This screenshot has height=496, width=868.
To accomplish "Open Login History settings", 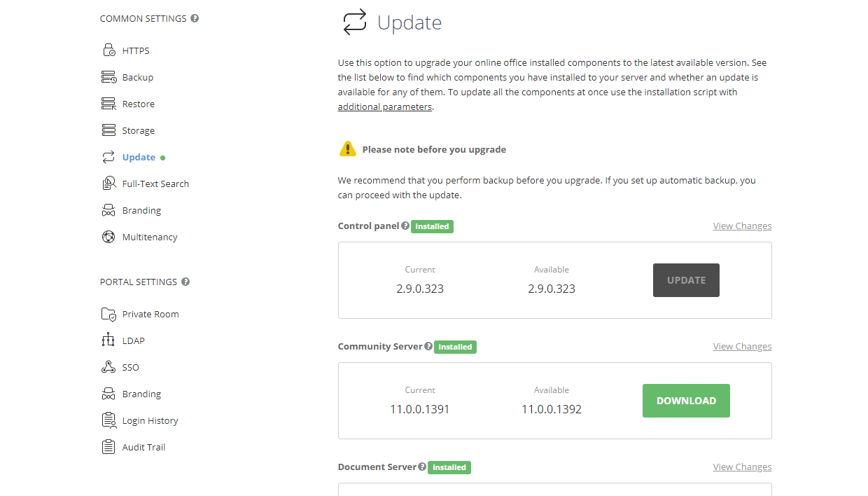I will tap(109, 420).
